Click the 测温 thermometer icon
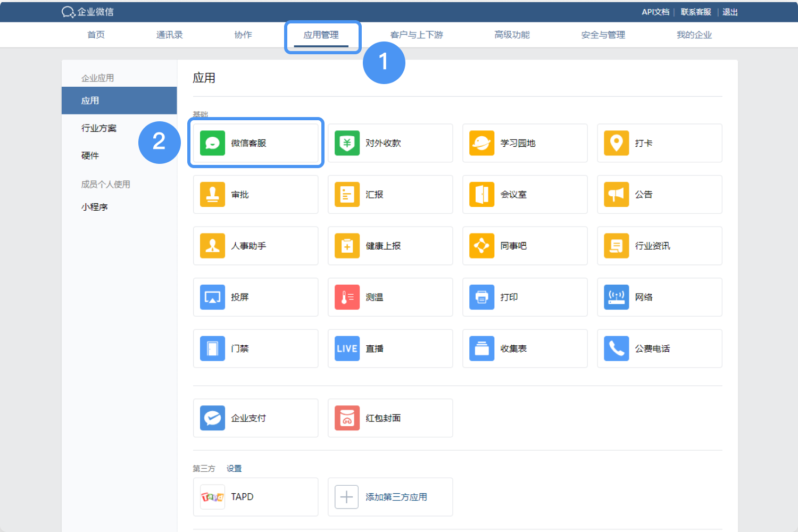 (347, 297)
